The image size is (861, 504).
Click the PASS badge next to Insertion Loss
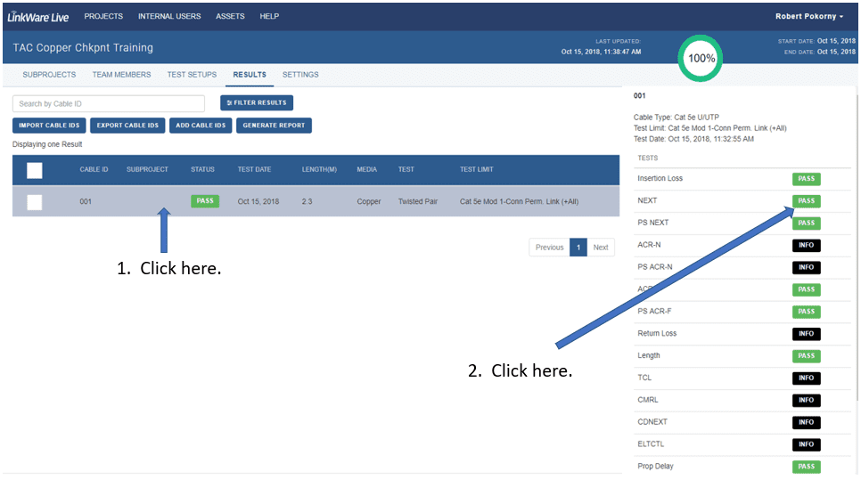pos(806,179)
